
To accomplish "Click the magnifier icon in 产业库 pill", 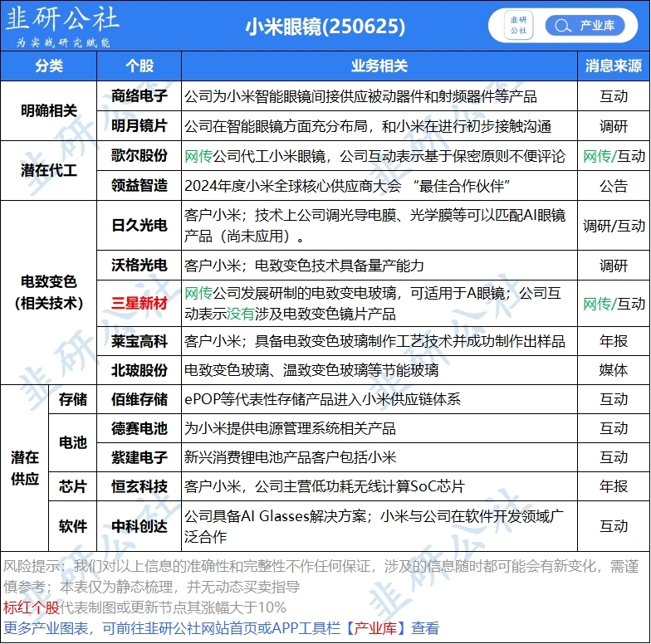I will 562,26.
